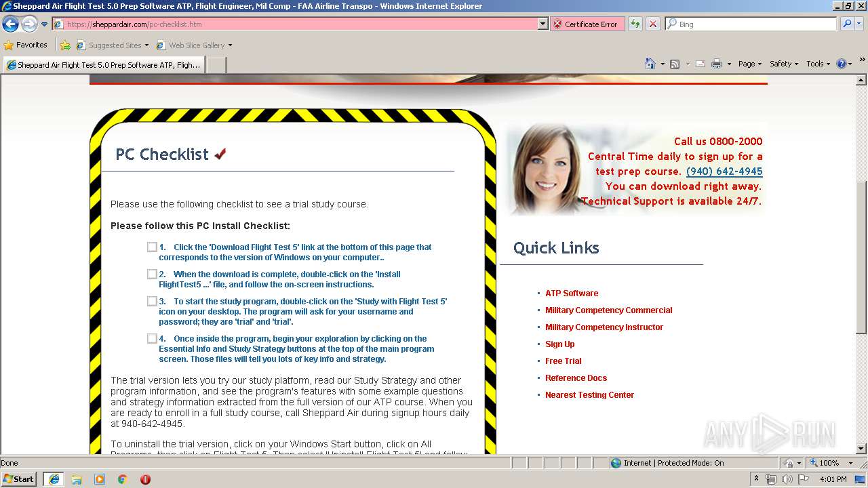This screenshot has height=488, width=868.
Task: Expand the search provider dropdown arrow
Action: [859, 24]
